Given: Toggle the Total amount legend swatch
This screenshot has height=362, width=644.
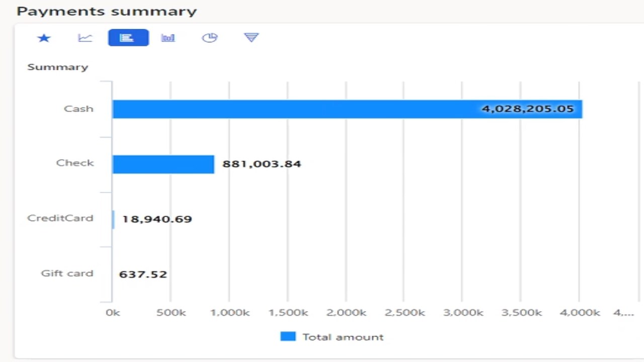Looking at the screenshot, I should coord(288,337).
